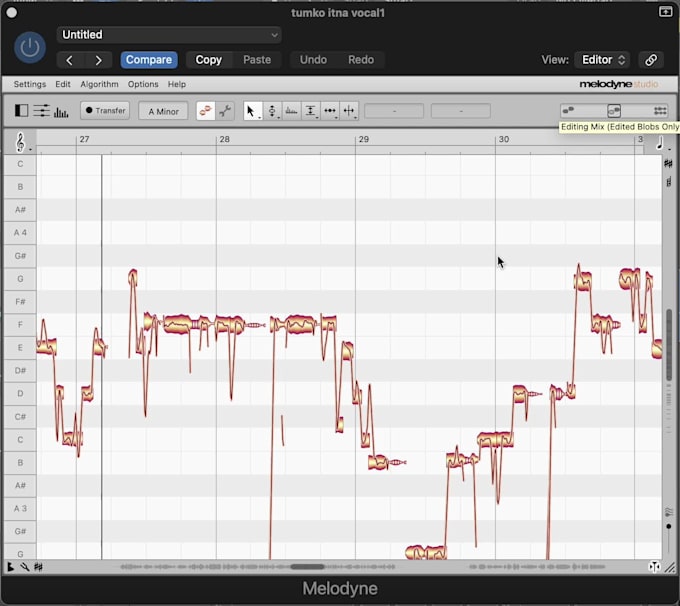Click the sharp signs icon below time grid
The image size is (680, 606).
point(668,164)
